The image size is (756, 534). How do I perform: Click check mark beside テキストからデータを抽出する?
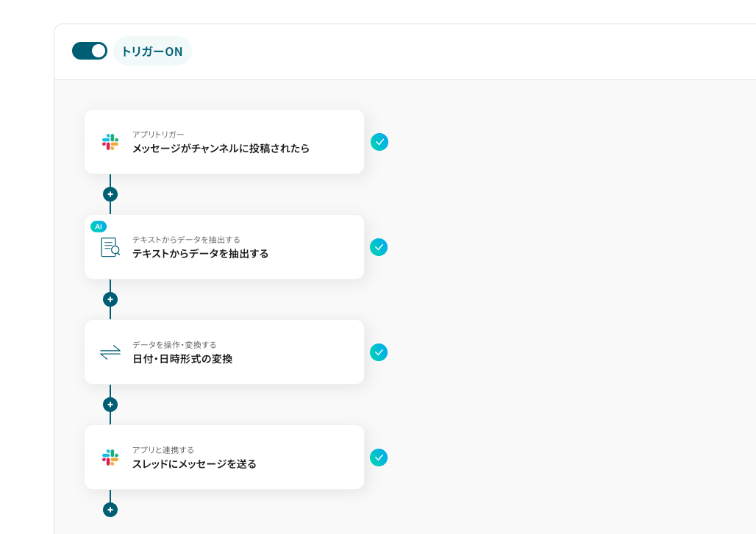(x=379, y=247)
